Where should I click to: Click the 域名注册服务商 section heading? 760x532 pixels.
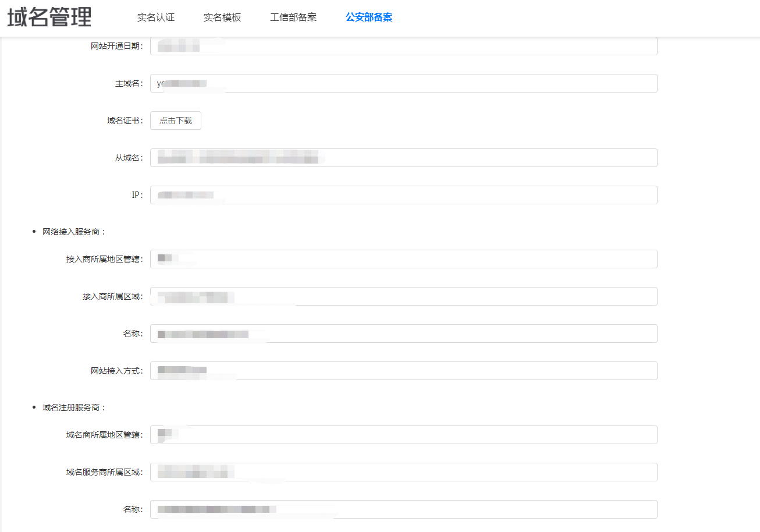point(74,407)
